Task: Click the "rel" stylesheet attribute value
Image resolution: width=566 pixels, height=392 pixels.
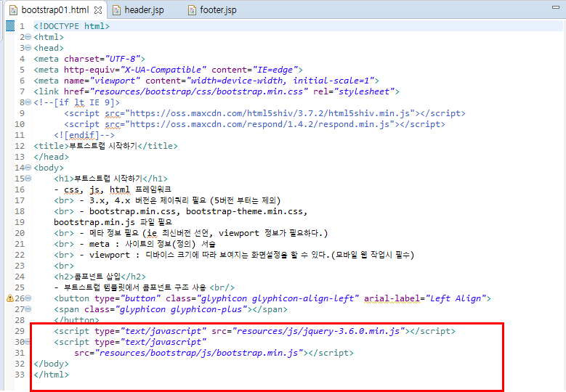Action: (x=364, y=91)
